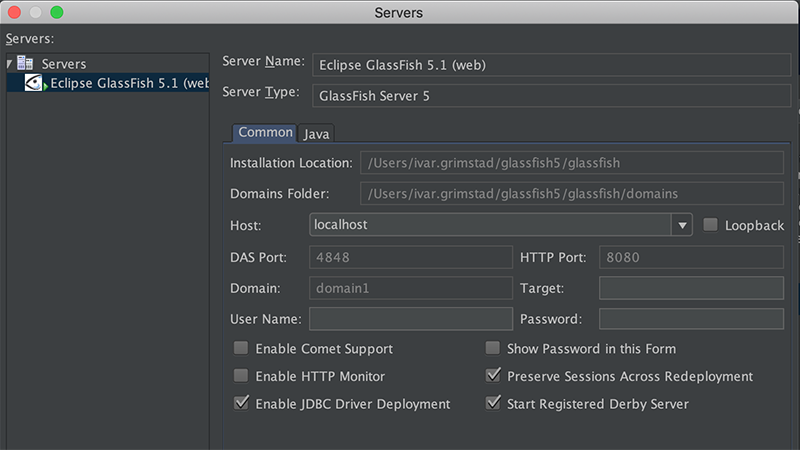Image resolution: width=800 pixels, height=450 pixels.
Task: Close the Servers window with red button
Action: pos(14,12)
